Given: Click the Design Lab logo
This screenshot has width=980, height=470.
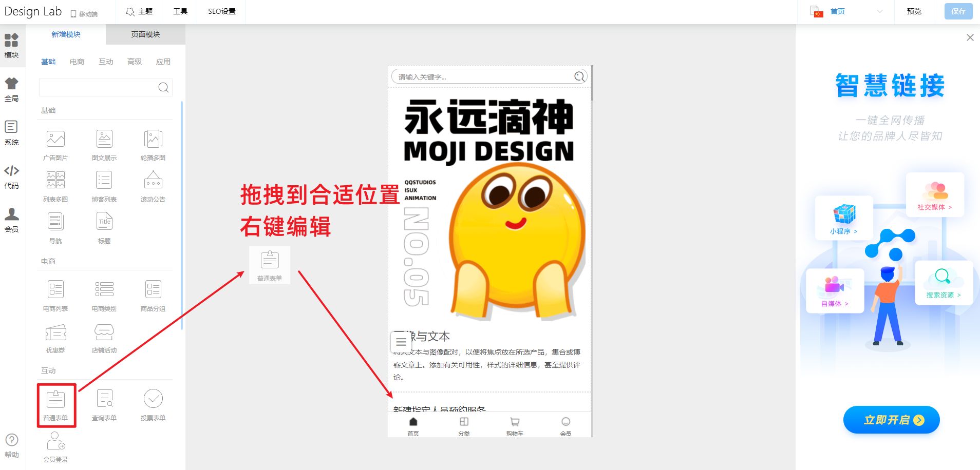Looking at the screenshot, I should (x=33, y=11).
